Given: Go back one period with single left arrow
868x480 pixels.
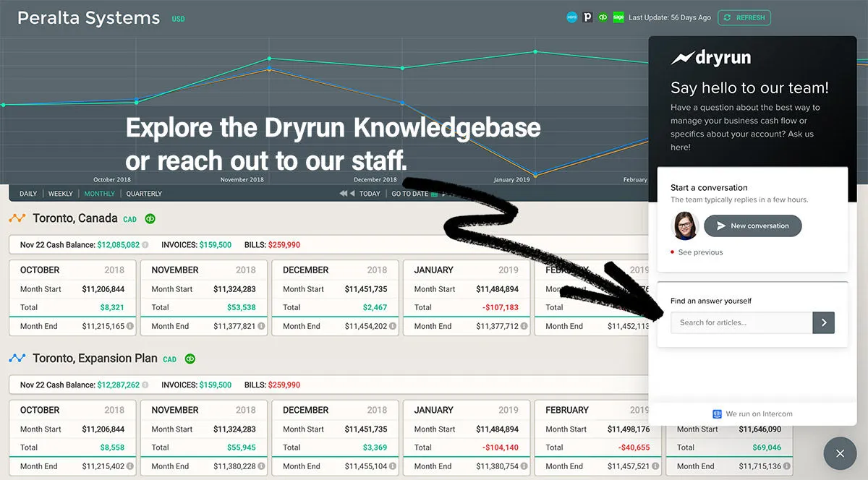Looking at the screenshot, I should point(352,194).
